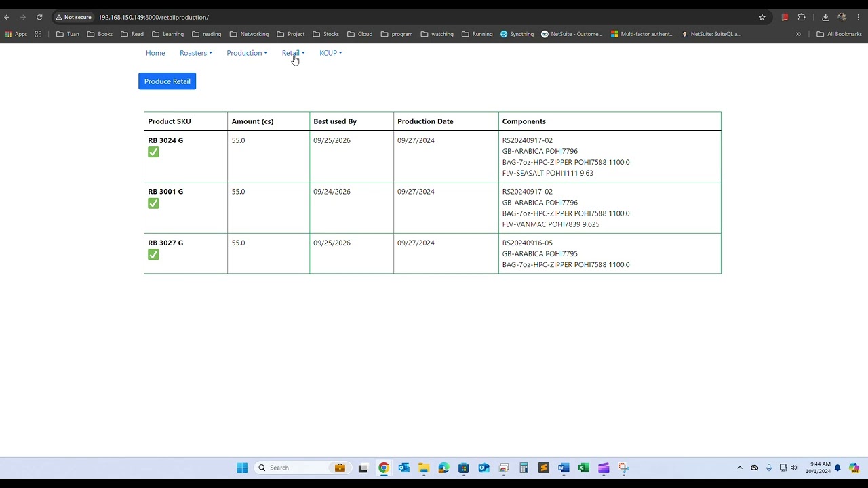
Task: Click the blue Produce Retail button
Action: pyautogui.click(x=167, y=81)
